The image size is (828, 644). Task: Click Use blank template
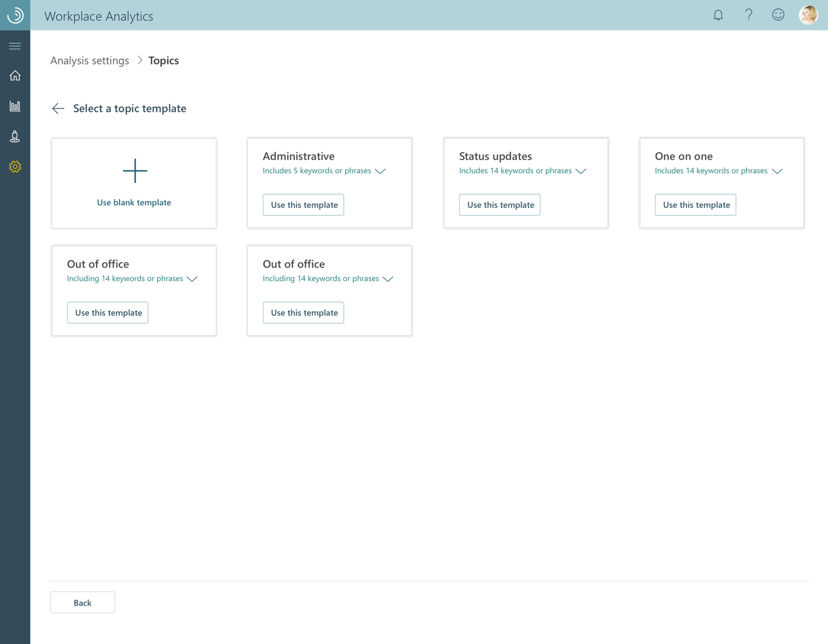(x=134, y=183)
